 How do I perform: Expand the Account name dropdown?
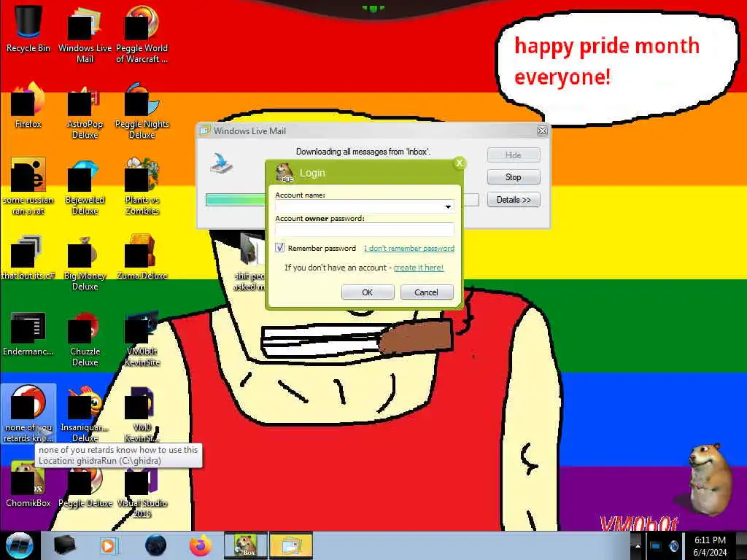click(x=448, y=206)
